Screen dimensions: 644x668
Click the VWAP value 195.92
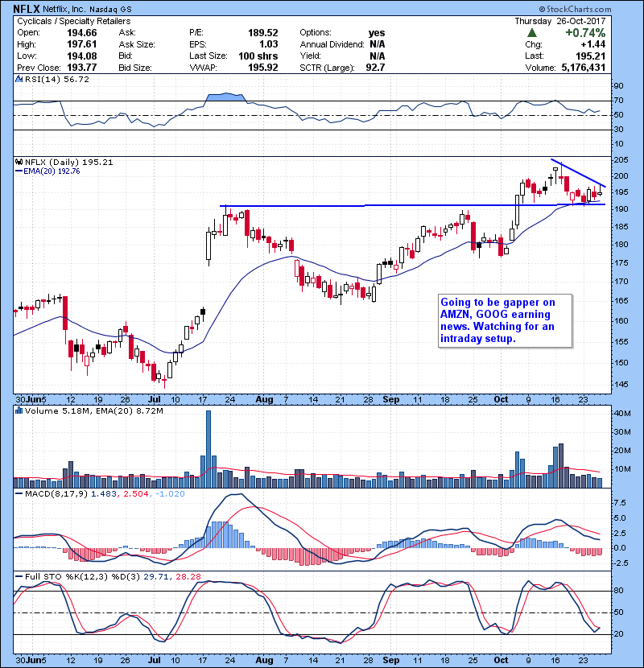click(x=263, y=68)
